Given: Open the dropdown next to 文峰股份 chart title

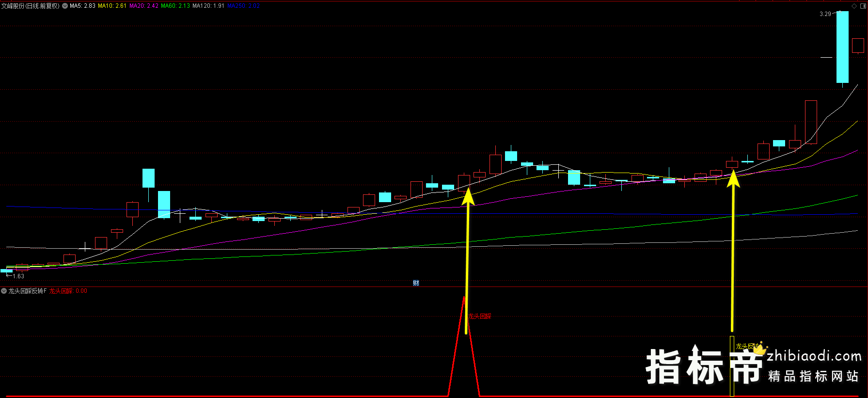Looking at the screenshot, I should [65, 6].
